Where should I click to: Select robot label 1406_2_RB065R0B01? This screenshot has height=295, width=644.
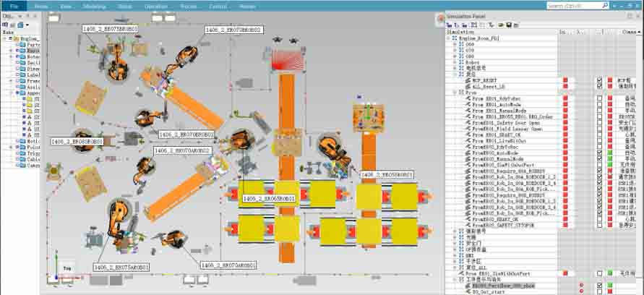point(268,198)
